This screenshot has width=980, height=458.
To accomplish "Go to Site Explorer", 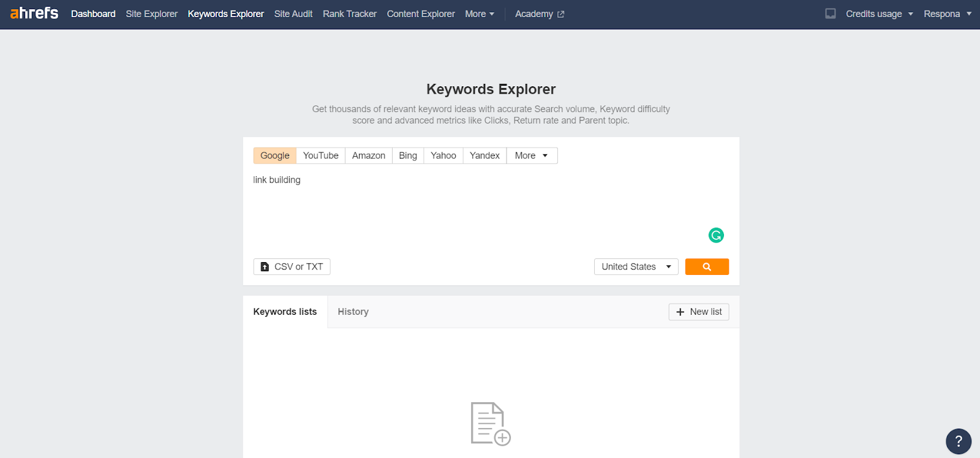I will [151, 13].
